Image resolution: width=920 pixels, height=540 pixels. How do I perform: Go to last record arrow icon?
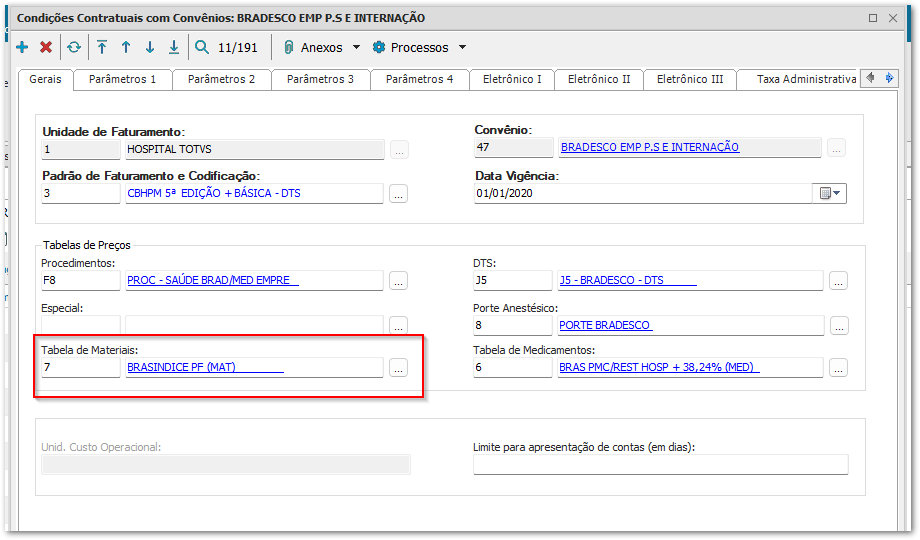click(x=174, y=48)
